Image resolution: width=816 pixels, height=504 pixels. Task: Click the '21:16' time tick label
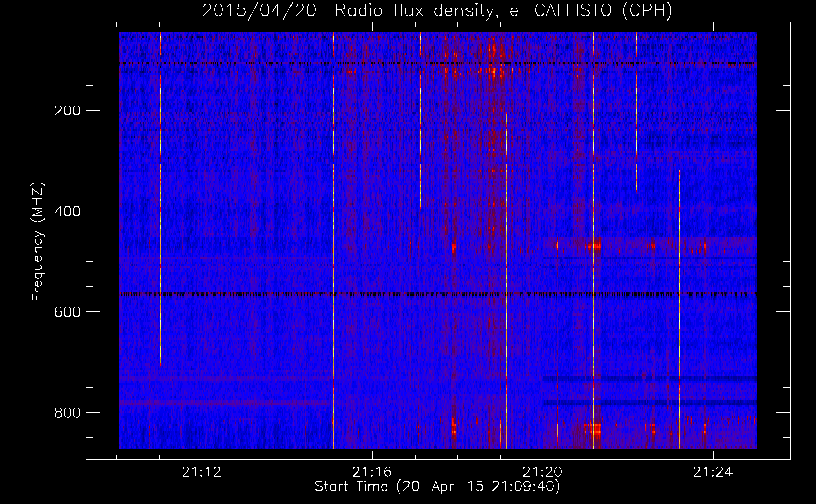pos(372,472)
